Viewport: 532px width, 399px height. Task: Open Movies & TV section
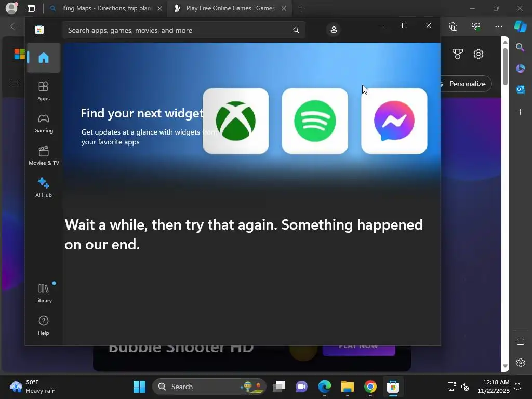pos(44,155)
